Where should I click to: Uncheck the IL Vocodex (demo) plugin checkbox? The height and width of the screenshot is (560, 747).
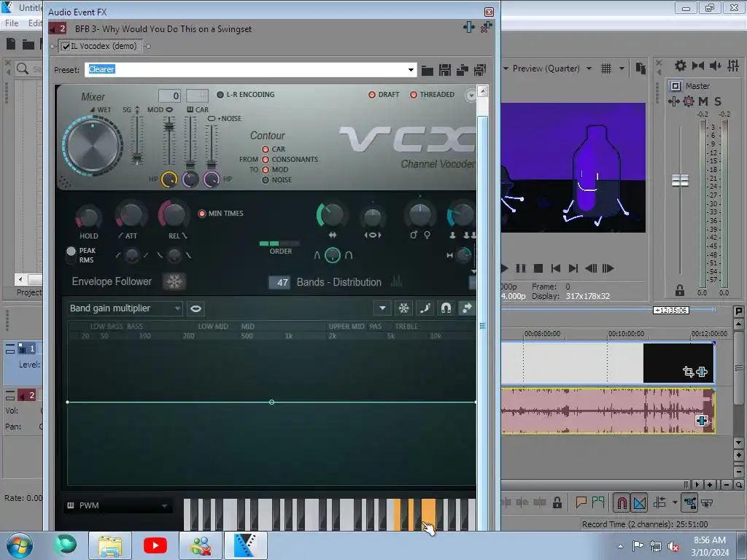[66, 46]
